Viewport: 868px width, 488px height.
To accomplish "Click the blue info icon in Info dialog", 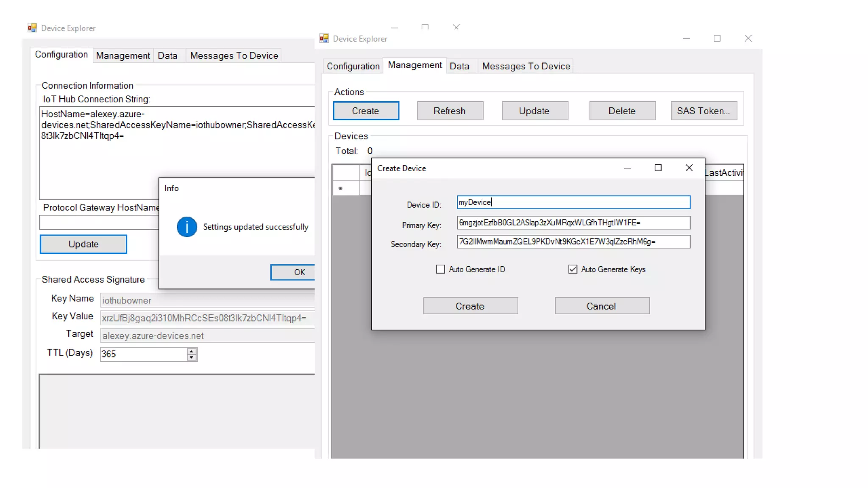I will point(186,227).
